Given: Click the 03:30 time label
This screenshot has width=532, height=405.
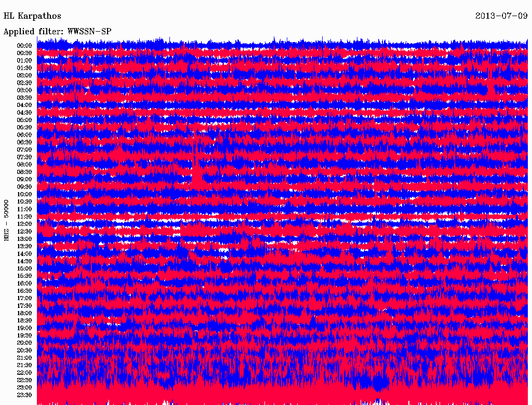Looking at the screenshot, I should (x=24, y=98).
